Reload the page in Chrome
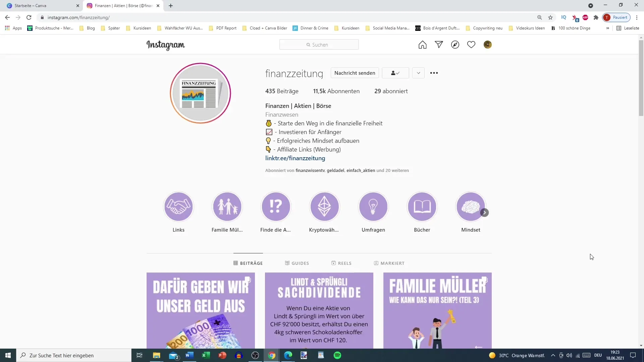This screenshot has height=362, width=644. 29,17
